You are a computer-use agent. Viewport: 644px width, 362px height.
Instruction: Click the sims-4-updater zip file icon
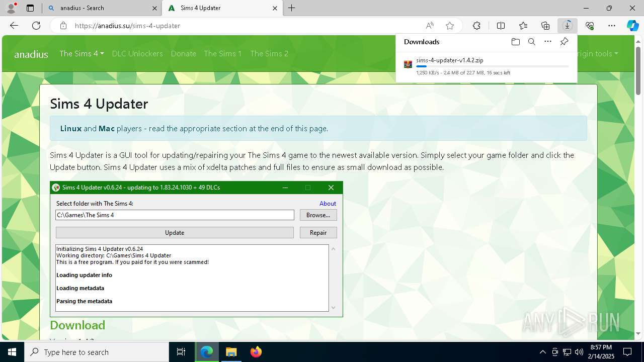pyautogui.click(x=408, y=64)
